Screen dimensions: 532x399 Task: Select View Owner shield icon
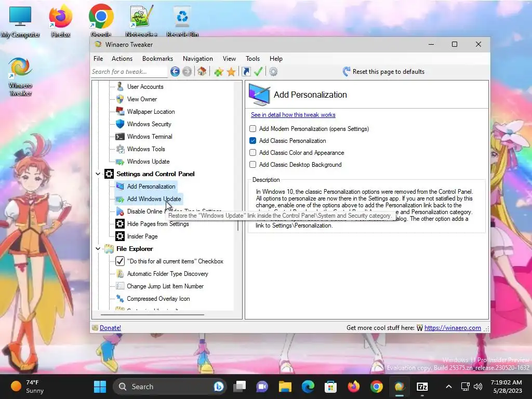tap(120, 99)
